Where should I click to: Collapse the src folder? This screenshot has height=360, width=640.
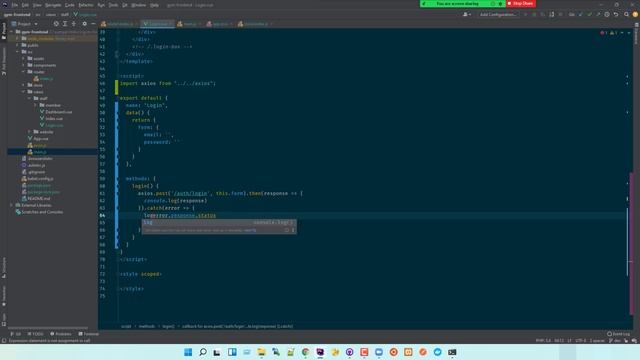tap(18, 52)
